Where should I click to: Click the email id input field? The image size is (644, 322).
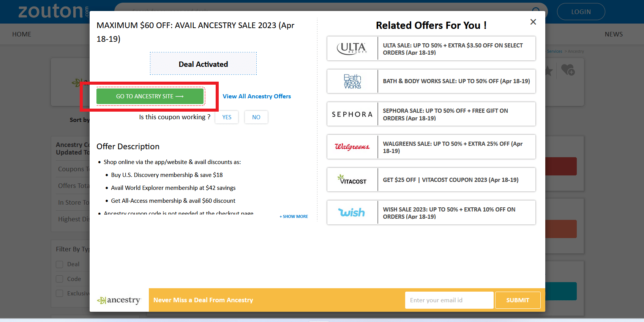click(x=449, y=300)
